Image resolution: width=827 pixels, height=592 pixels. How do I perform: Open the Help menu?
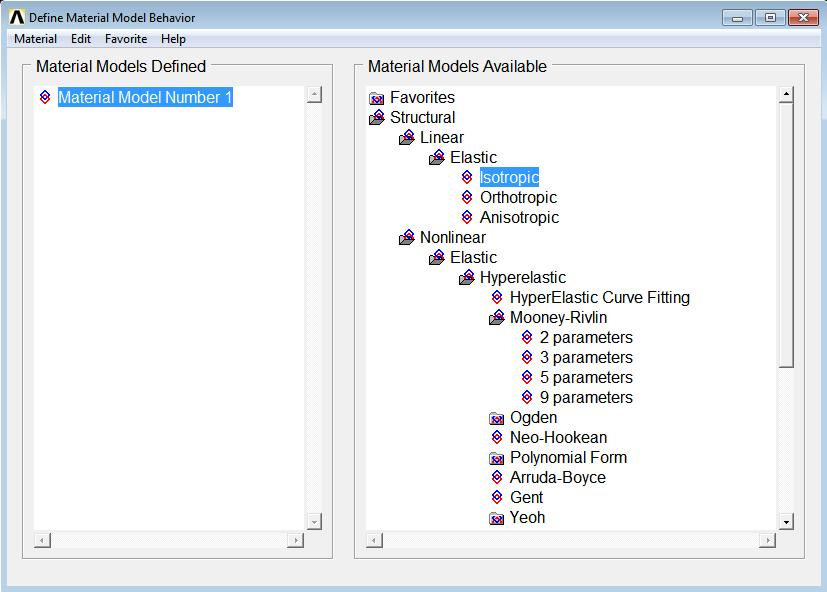click(173, 39)
